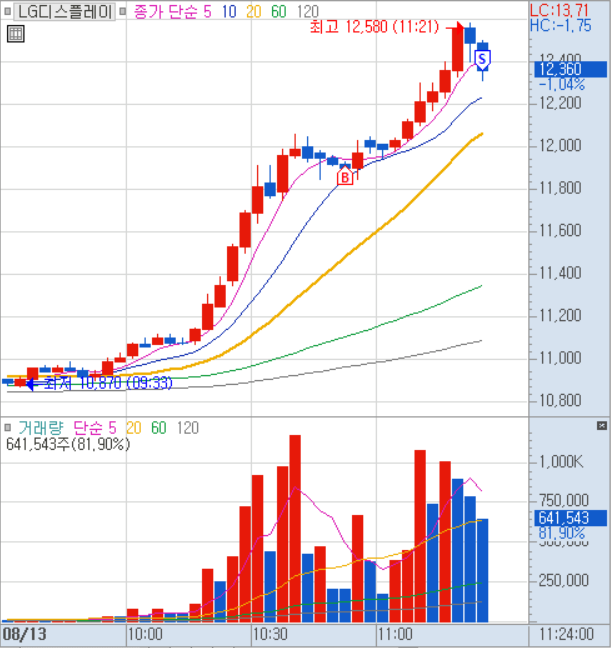Click the LG디스플레이 stock name label

click(x=64, y=11)
